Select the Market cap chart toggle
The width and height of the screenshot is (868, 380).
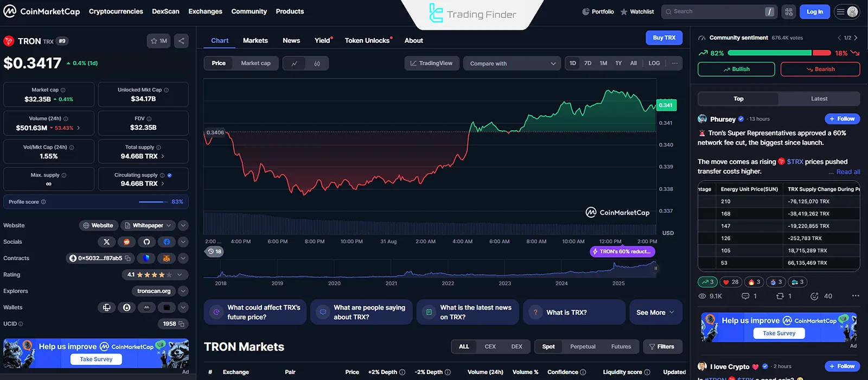point(256,64)
